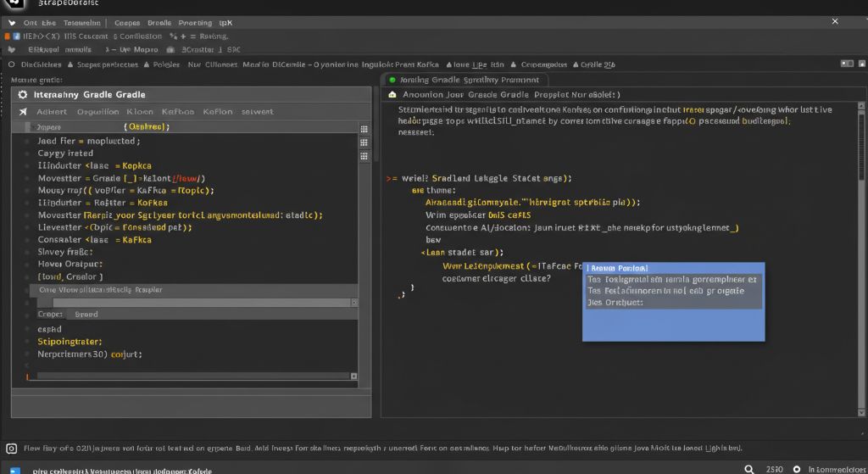
Task: Click the pin icon left of Adhert
Action: (23, 112)
